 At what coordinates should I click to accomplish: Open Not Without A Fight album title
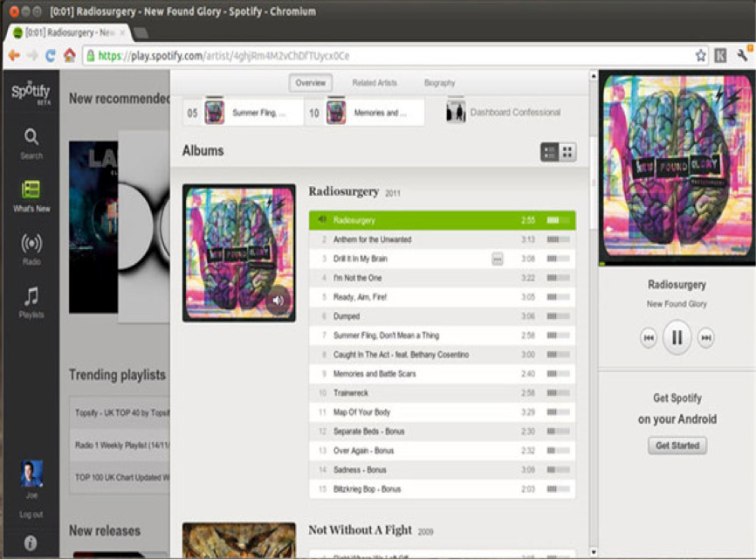click(360, 529)
